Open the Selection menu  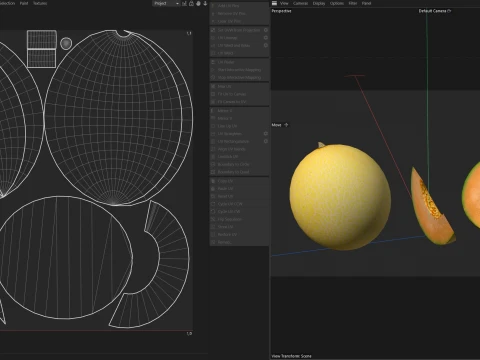click(x=7, y=3)
